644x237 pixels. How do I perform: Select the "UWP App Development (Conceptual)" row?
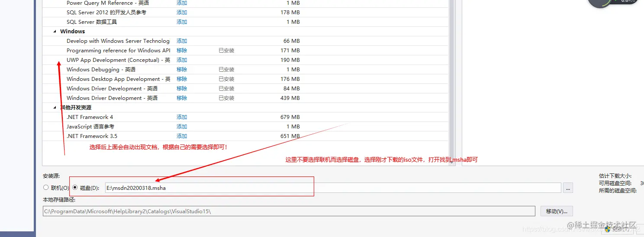coord(118,60)
